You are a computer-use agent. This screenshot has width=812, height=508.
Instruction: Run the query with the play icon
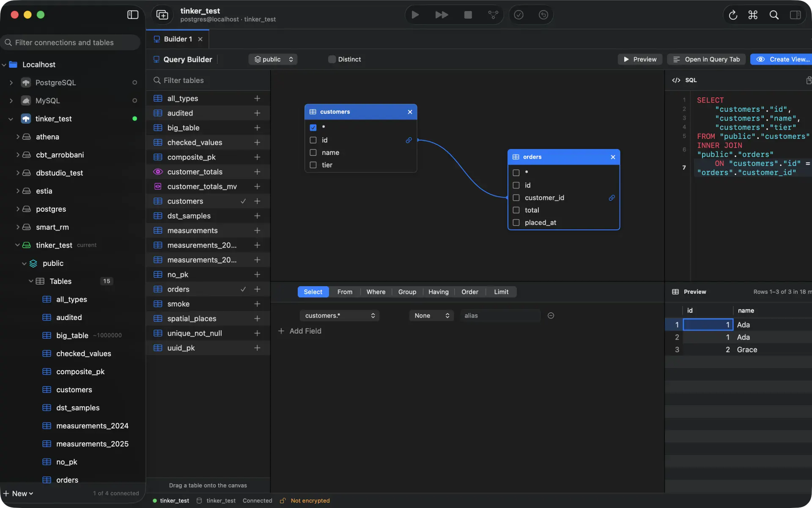[415, 15]
